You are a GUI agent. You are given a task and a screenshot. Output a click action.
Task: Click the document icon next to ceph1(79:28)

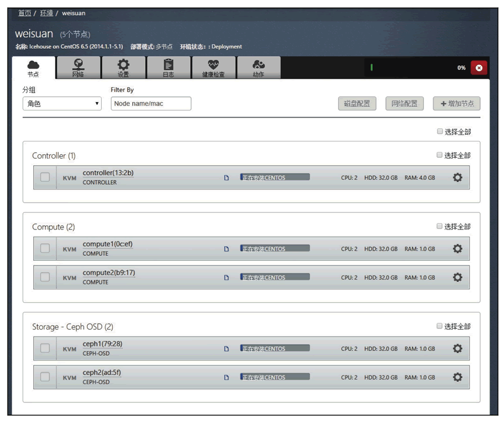[x=226, y=348]
